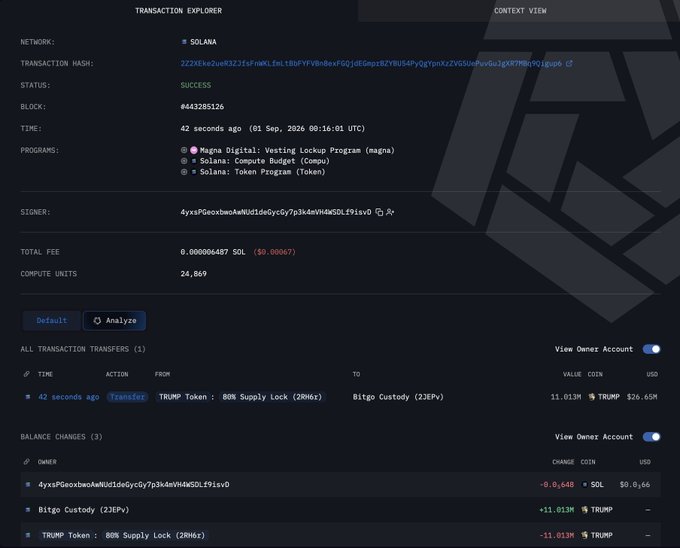Viewport: 680px width, 548px height.
Task: Click the 11.013M transfer value
Action: [566, 397]
